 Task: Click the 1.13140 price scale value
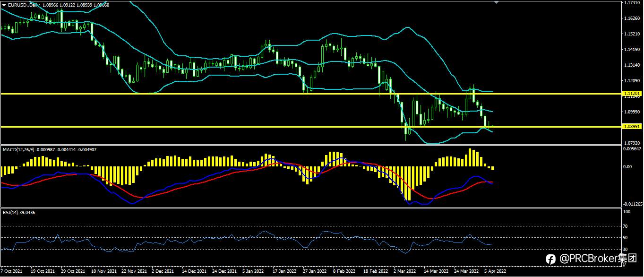point(632,65)
